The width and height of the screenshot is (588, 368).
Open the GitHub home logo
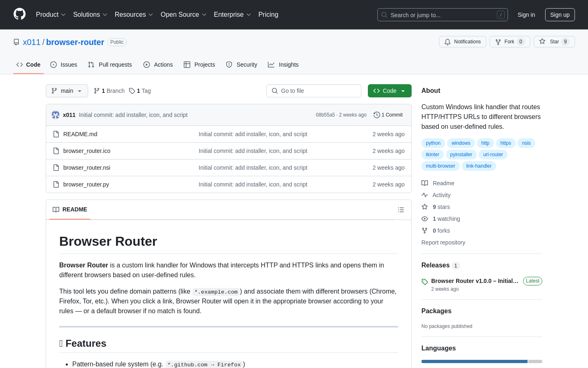pos(20,14)
